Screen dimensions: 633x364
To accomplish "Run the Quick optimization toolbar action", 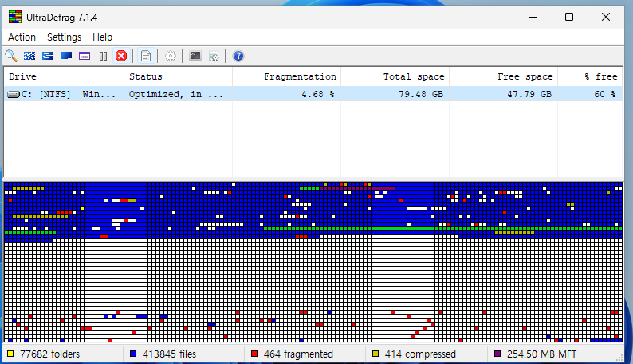I will (48, 56).
